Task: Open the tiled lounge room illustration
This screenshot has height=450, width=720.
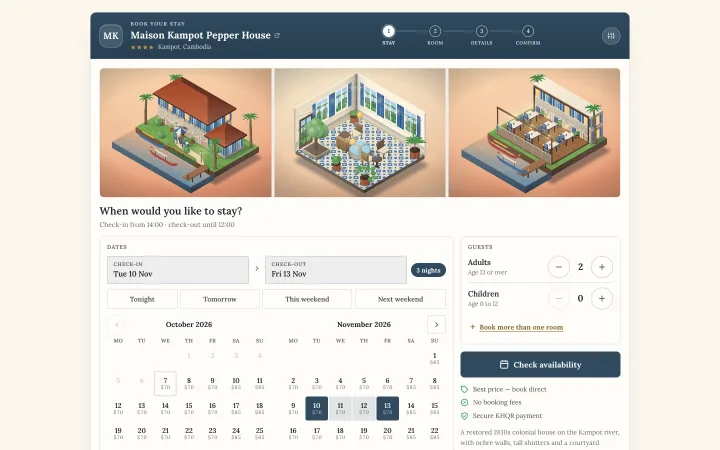Action: [x=360, y=133]
